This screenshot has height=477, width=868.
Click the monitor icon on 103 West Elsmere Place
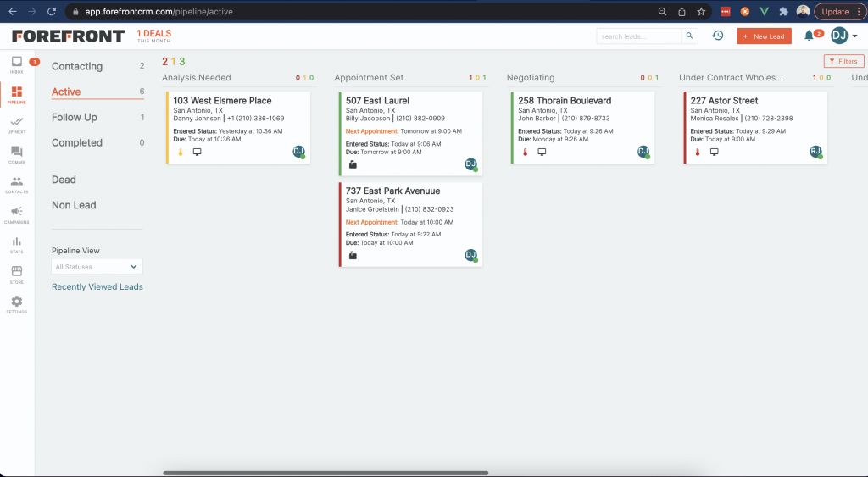(197, 152)
